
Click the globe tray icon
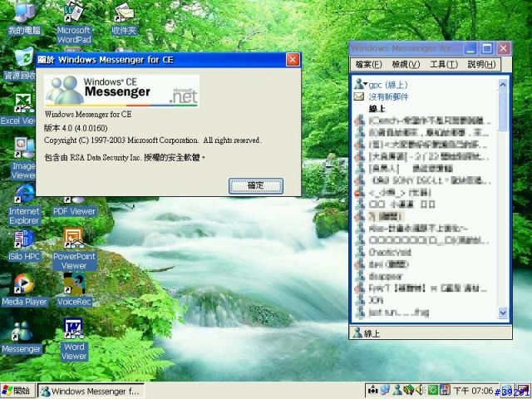click(385, 391)
